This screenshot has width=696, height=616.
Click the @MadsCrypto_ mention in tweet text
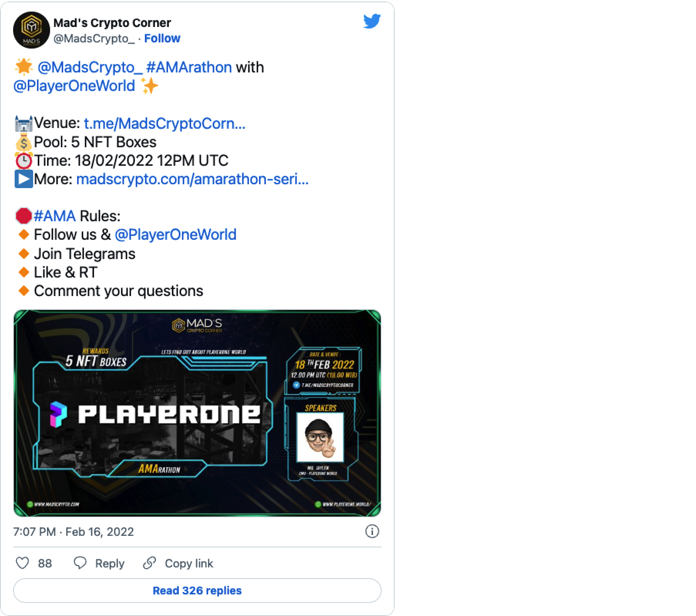point(90,67)
